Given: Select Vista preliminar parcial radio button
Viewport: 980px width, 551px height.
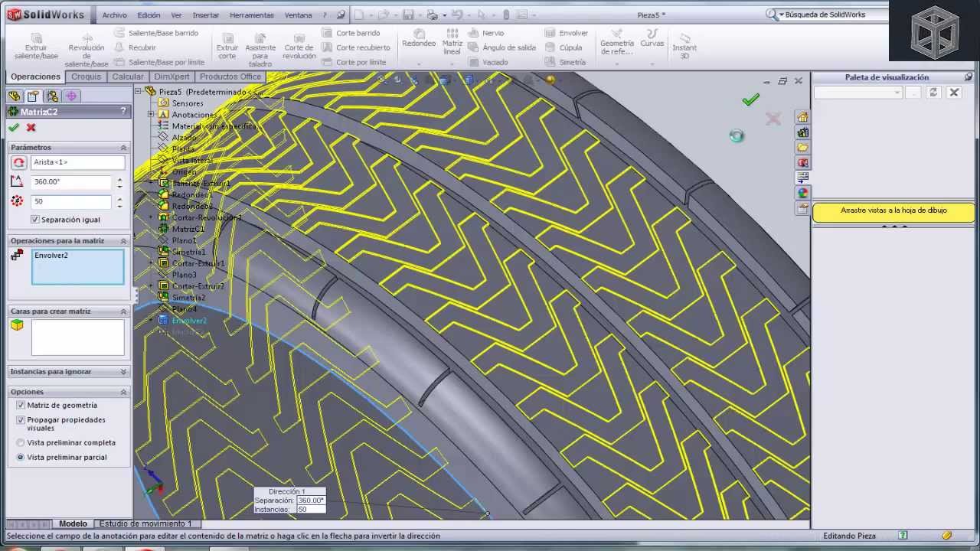Looking at the screenshot, I should [21, 457].
